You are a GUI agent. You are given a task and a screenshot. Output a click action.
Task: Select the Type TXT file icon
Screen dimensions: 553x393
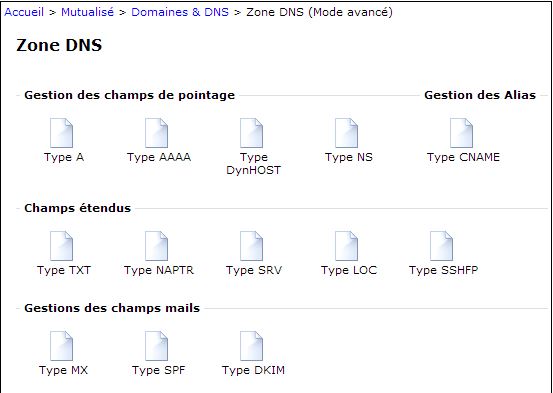pyautogui.click(x=61, y=246)
